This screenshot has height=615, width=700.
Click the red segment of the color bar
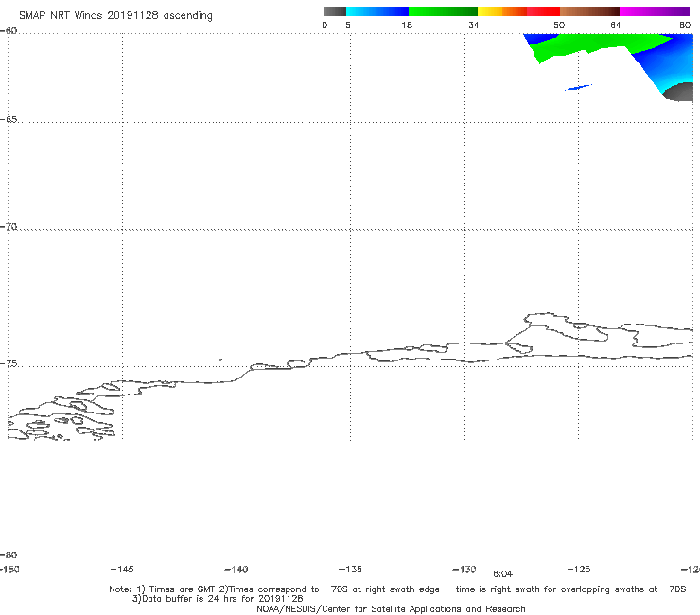tap(543, 11)
